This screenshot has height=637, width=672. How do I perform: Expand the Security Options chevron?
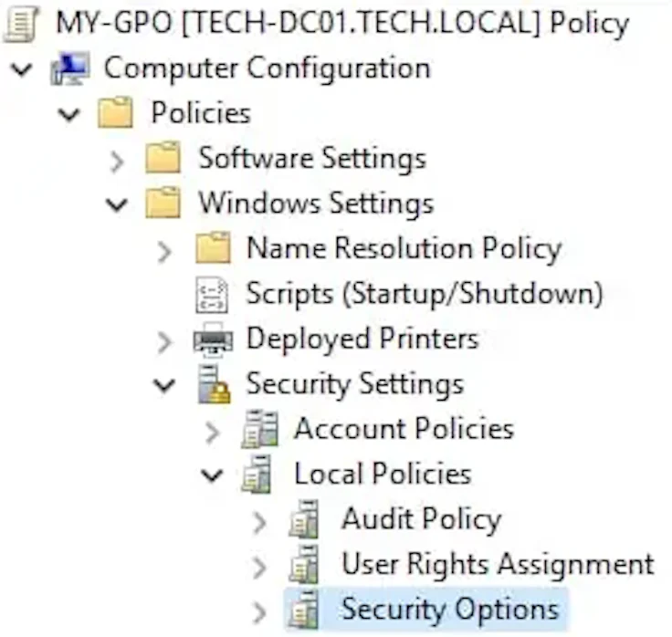259,612
